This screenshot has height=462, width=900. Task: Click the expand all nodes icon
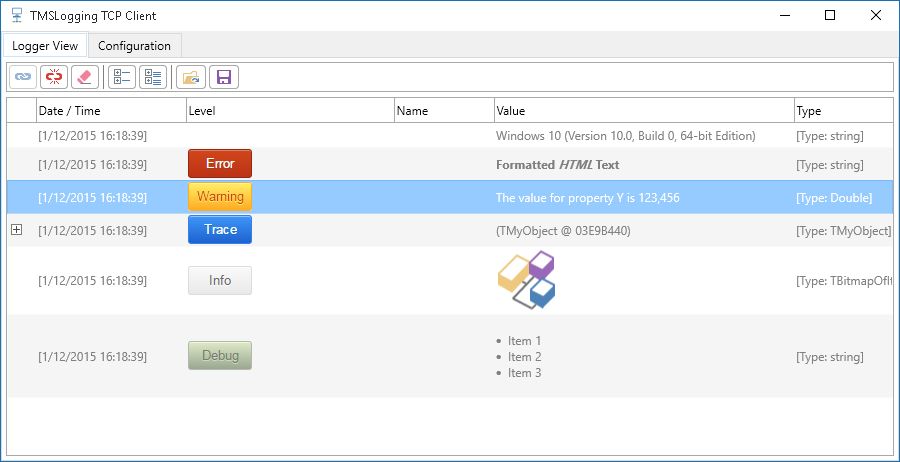coord(153,77)
